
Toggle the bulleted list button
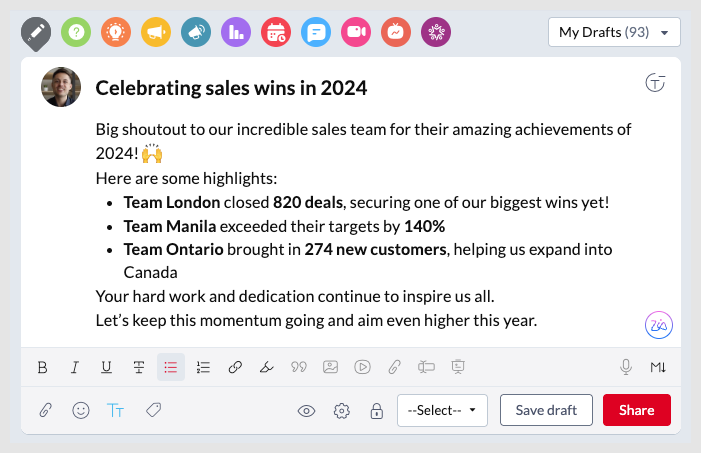[171, 367]
